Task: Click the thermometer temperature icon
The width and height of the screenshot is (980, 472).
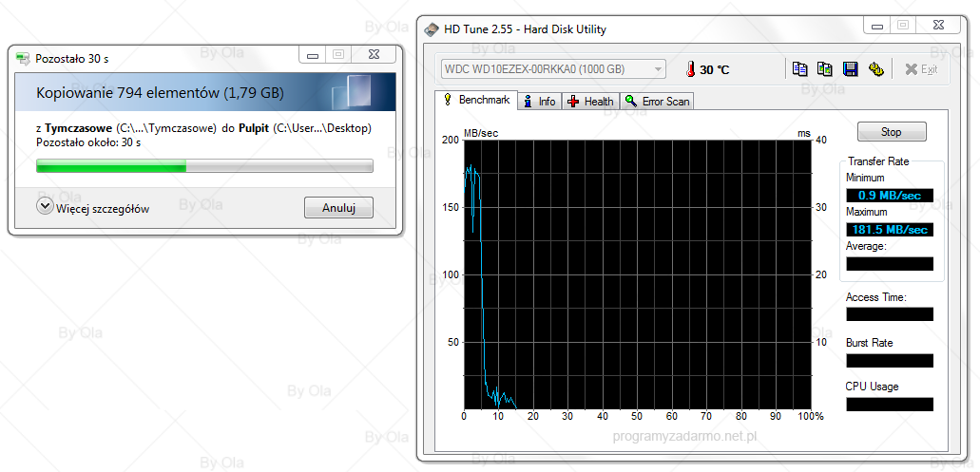Action: coord(690,69)
